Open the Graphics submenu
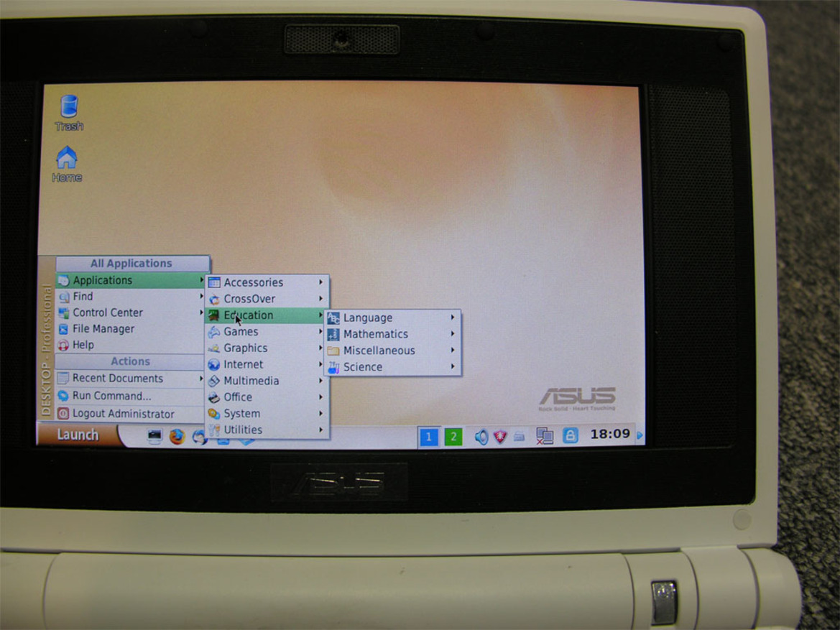 coord(267,348)
